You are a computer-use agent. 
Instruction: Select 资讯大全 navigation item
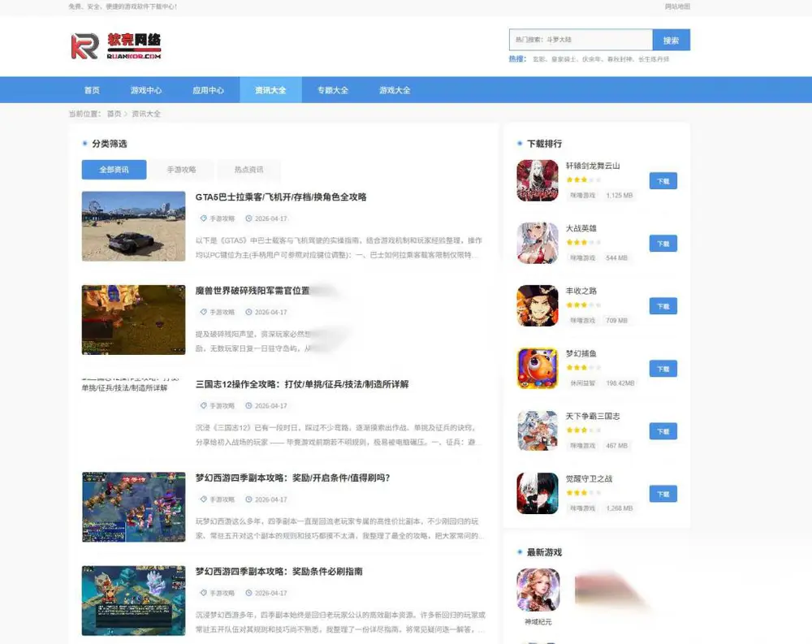pos(270,90)
